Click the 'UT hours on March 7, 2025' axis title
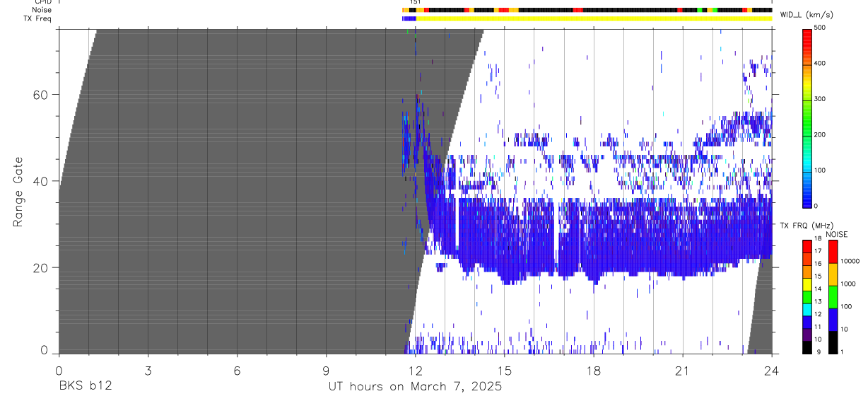The height and width of the screenshot is (401, 868). coord(415,388)
